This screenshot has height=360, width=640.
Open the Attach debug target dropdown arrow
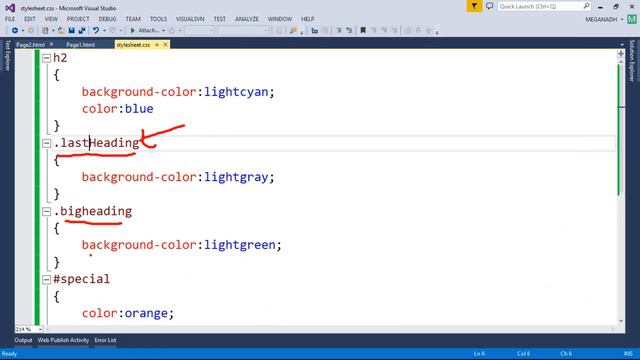click(x=163, y=31)
